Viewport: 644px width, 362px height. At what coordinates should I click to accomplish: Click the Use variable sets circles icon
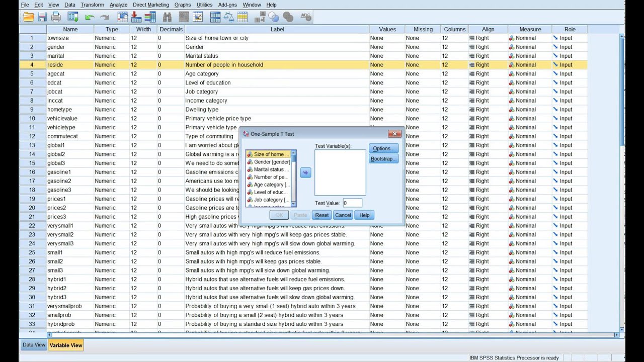coord(274,17)
